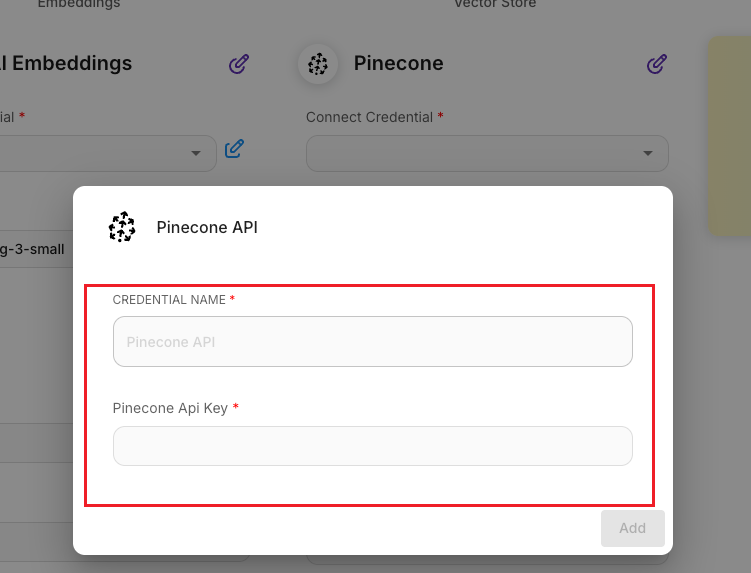Image resolution: width=751 pixels, height=573 pixels.
Task: Click the "Vector Store" category label
Action: pos(495,4)
